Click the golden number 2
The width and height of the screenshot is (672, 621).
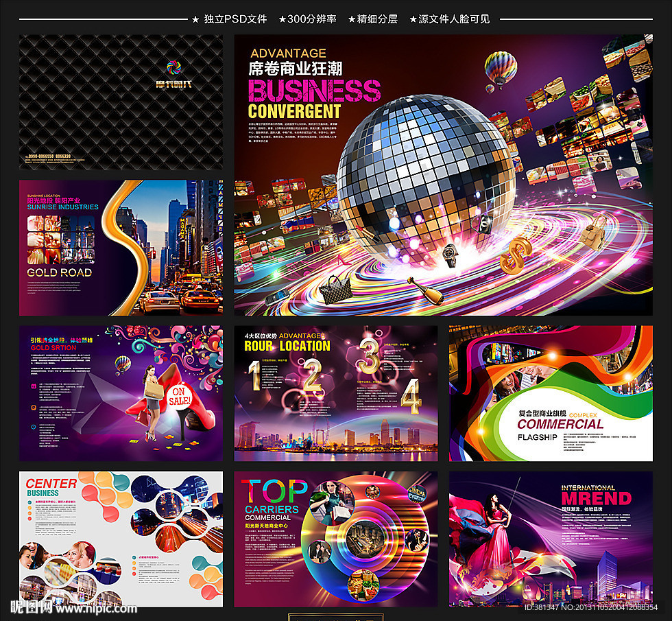[x=313, y=375]
